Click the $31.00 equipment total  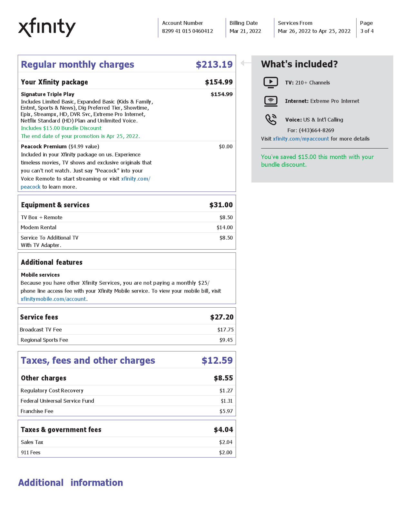click(x=221, y=205)
